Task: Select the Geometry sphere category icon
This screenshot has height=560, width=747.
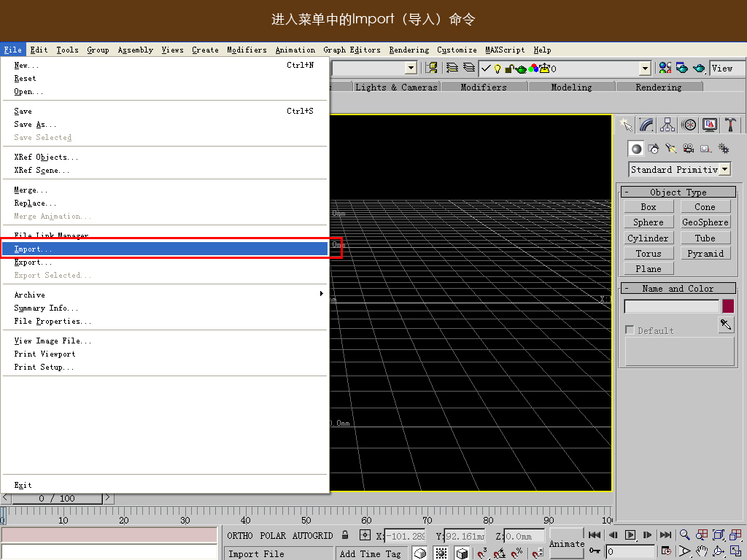Action: pyautogui.click(x=636, y=149)
